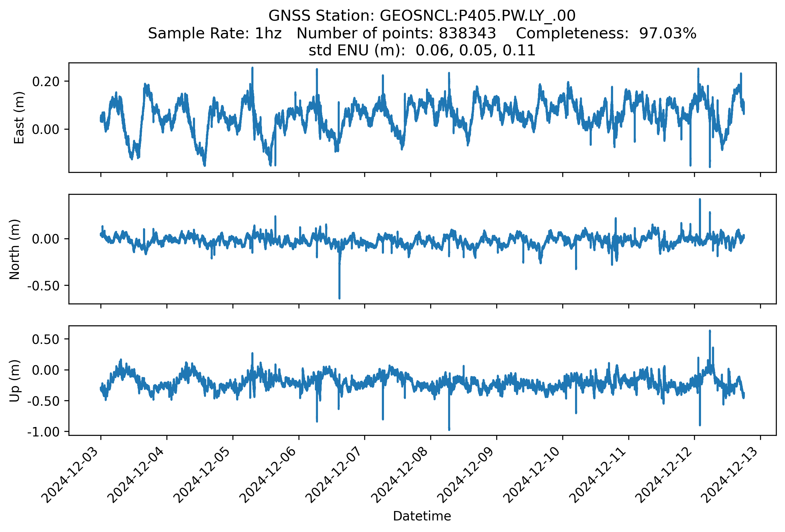Click the Sample Rate 1hz text
785x532 pixels.
click(215, 33)
